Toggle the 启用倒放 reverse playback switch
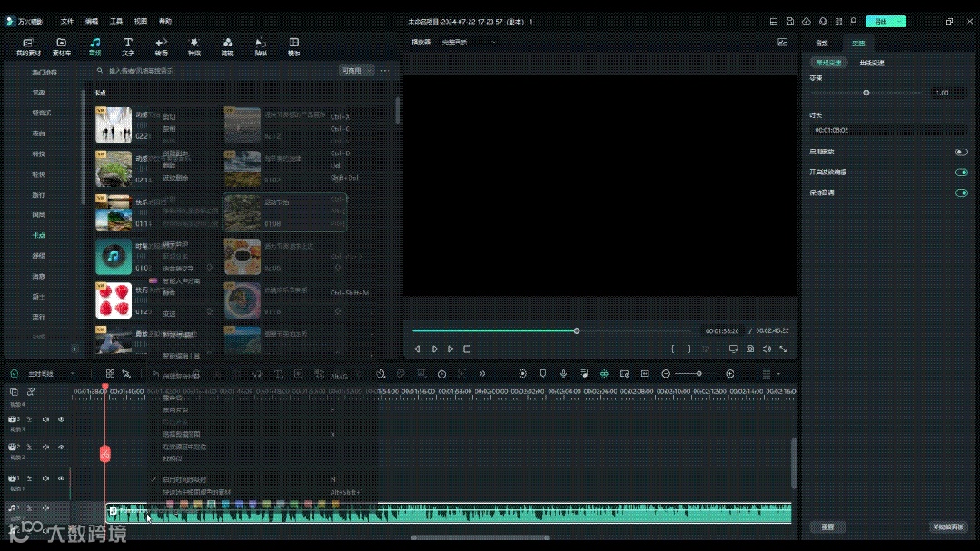The height and width of the screenshot is (551, 980). [961, 152]
